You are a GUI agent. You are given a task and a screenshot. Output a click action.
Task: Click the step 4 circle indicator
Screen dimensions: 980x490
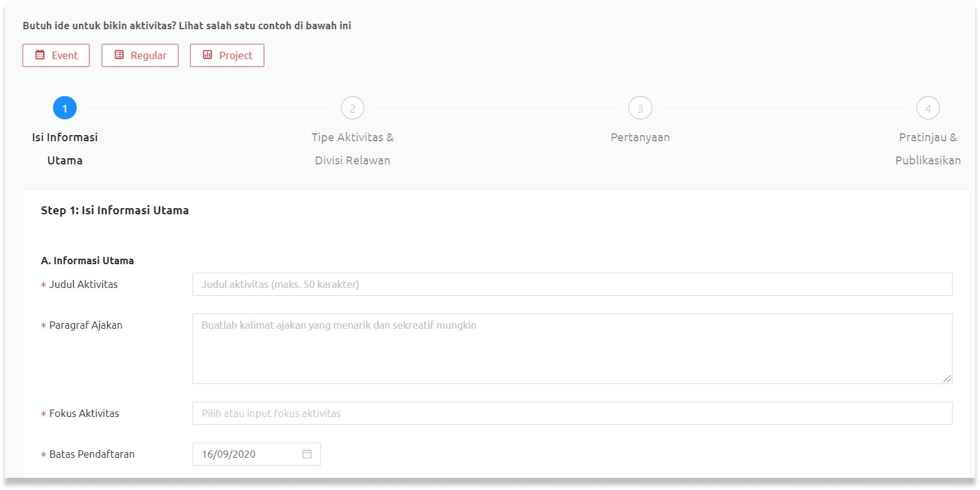point(928,108)
